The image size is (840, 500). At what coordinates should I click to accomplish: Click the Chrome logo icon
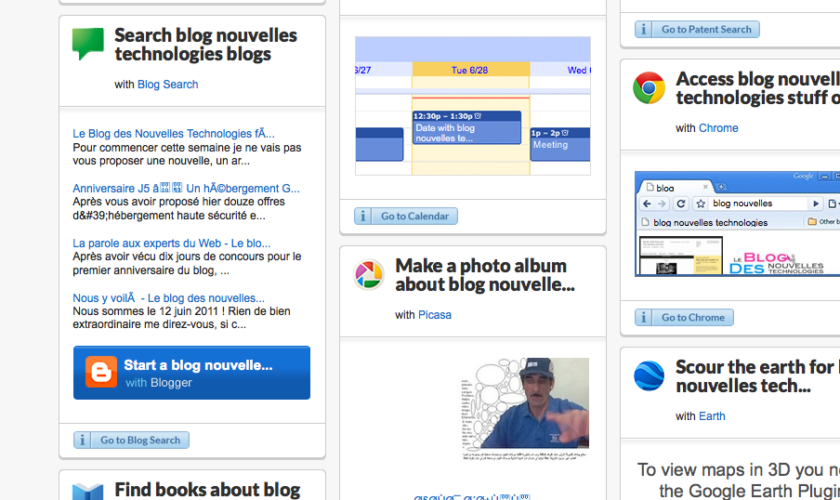(649, 88)
